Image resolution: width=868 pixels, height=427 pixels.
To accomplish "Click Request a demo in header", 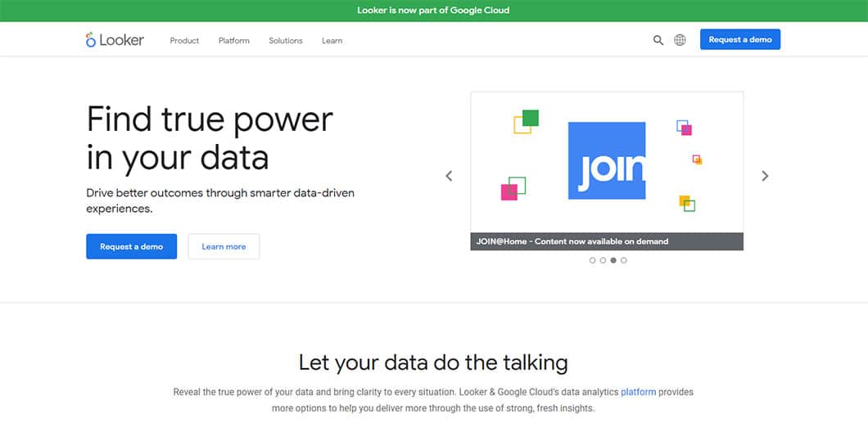I will [x=740, y=39].
